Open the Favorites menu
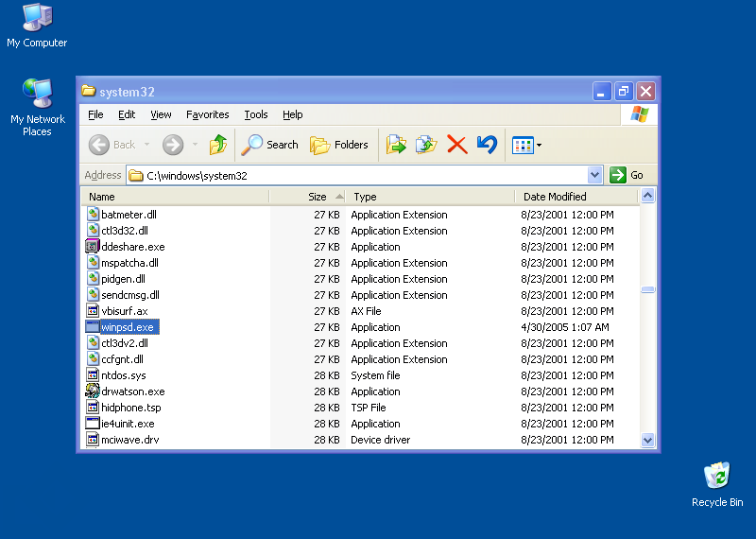This screenshot has height=539, width=756. (x=207, y=114)
